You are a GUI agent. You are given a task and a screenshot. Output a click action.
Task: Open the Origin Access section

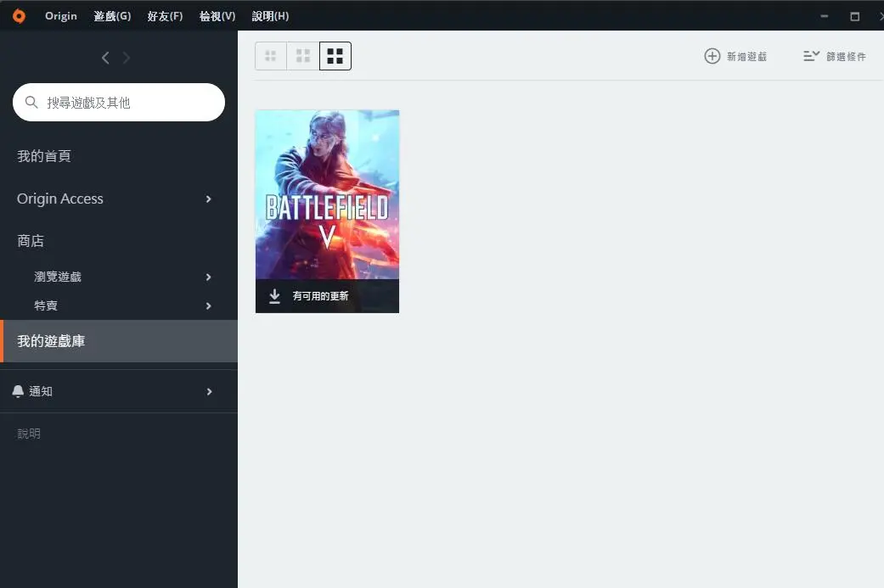59,199
